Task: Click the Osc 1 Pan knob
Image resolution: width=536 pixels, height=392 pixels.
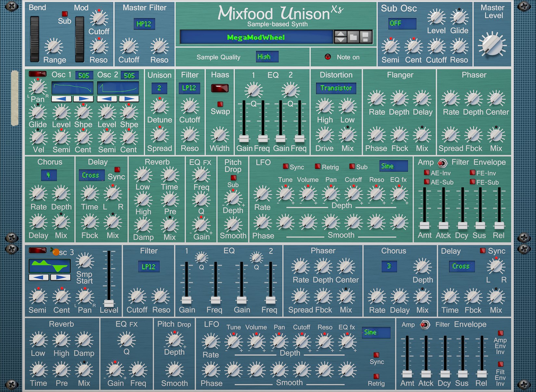Action: (38, 87)
